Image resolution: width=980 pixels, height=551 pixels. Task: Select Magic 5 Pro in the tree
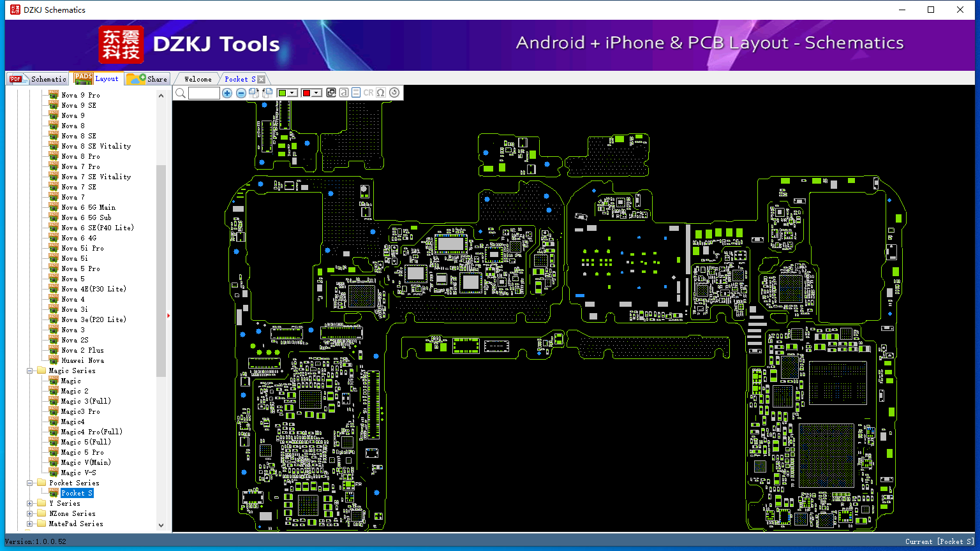coord(82,452)
